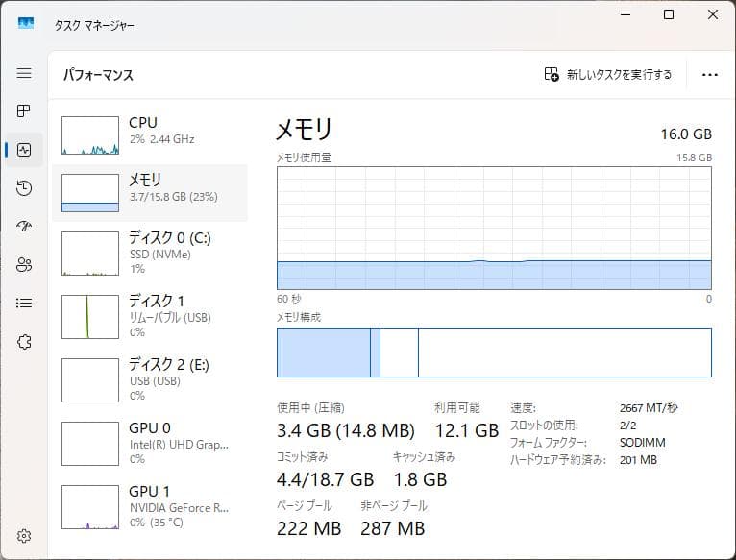The height and width of the screenshot is (560, 736).
Task: Click the メモリ使用量 usage graph
Action: coord(494,229)
